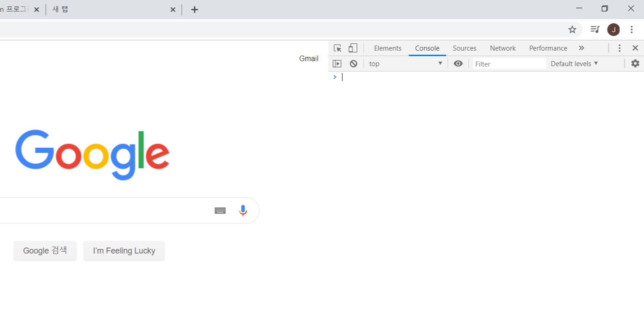Restore down the Chrome window
This screenshot has height=326, width=644.
click(x=605, y=8)
